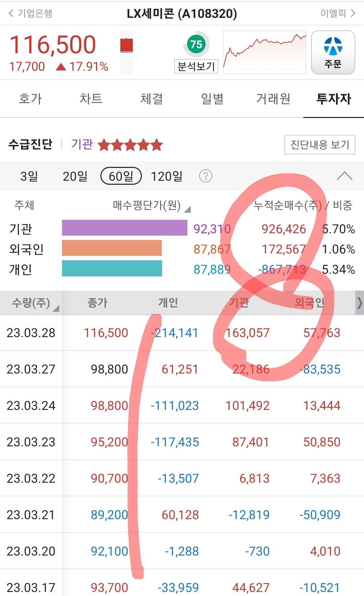Screen dimensions: 364x596
Task: Tap the five-star 기관 rating
Action: (130, 145)
